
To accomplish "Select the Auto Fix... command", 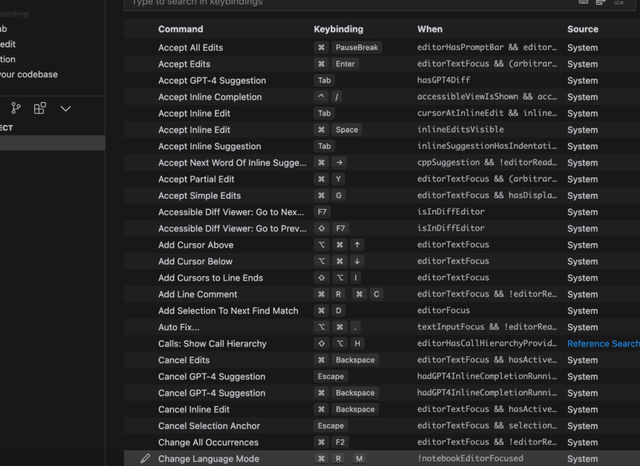I will (179, 327).
